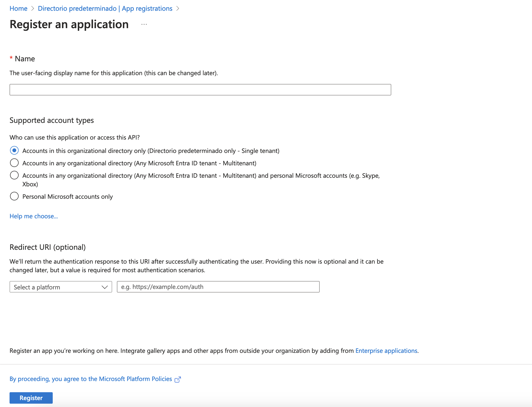Viewport: 532px width, 407px height.
Task: Click the Register an application heading
Action: pos(69,24)
